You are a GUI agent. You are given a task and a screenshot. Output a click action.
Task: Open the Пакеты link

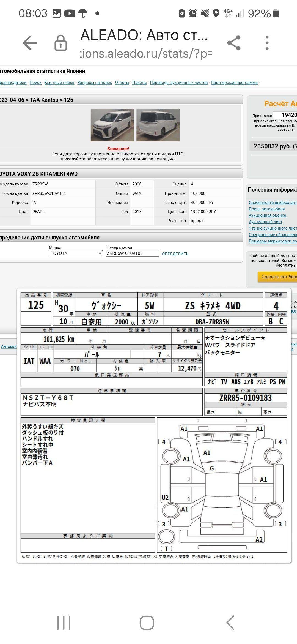tap(139, 83)
